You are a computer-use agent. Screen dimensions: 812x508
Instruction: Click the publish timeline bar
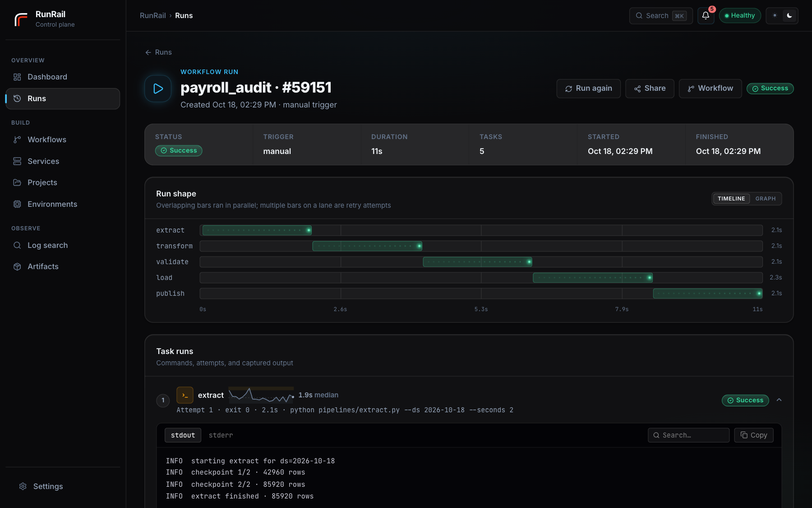[x=708, y=294]
